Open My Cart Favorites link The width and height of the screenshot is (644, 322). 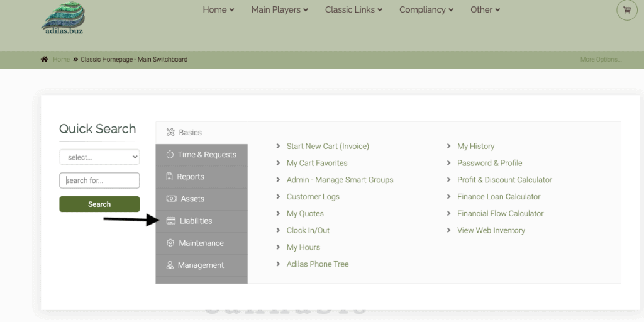coord(317,163)
